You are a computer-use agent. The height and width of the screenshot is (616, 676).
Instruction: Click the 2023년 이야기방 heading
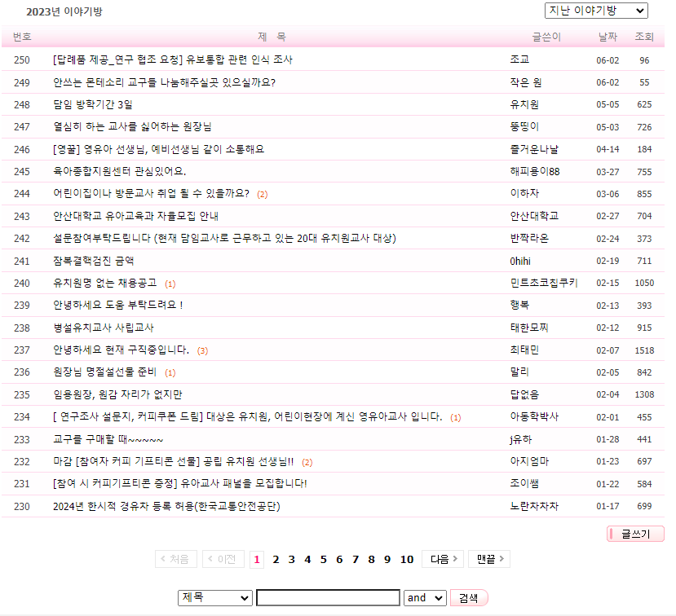(x=64, y=11)
